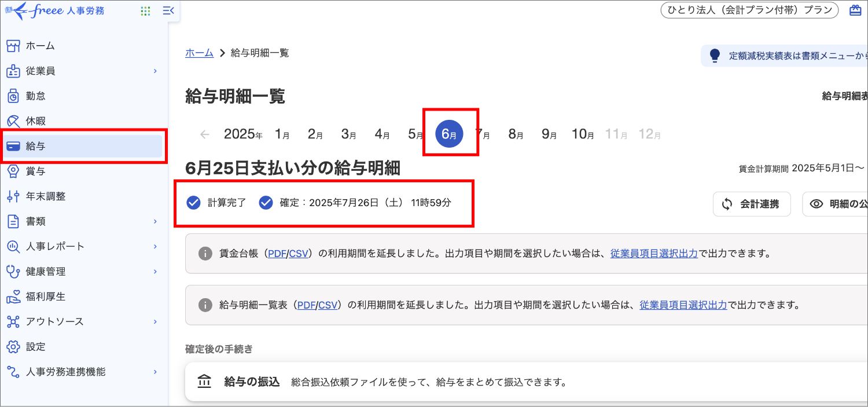
Task: Select the 3月 month tab
Action: coord(348,134)
